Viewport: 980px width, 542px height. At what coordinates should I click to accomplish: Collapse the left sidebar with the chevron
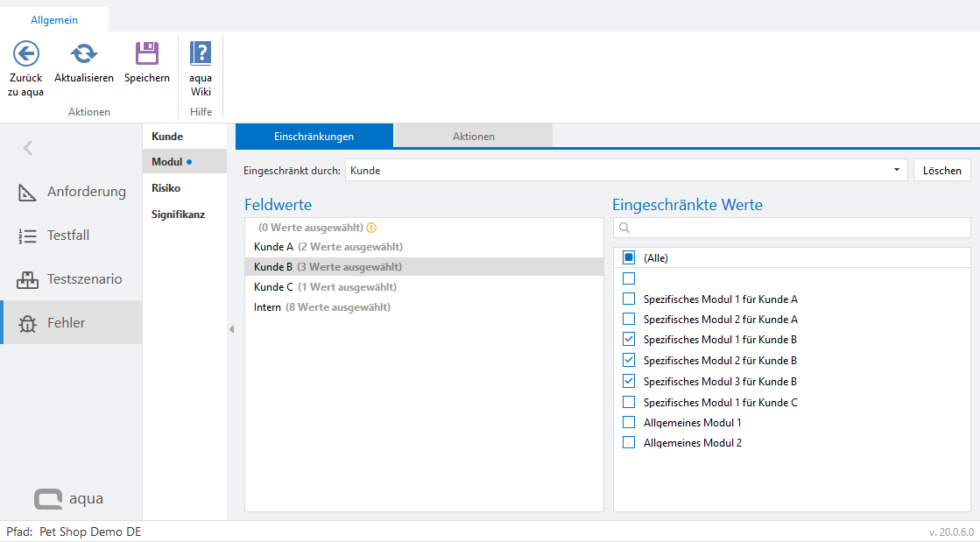pyautogui.click(x=28, y=148)
